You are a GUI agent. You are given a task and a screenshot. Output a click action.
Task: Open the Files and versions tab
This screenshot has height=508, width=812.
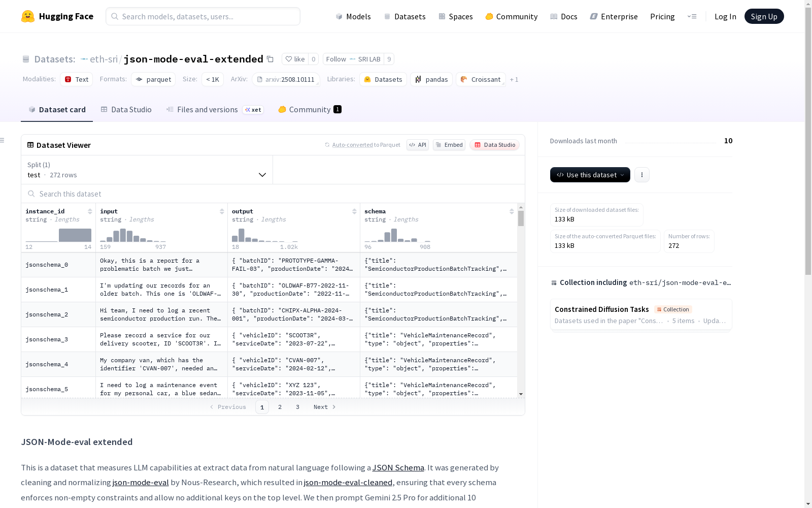click(x=215, y=109)
